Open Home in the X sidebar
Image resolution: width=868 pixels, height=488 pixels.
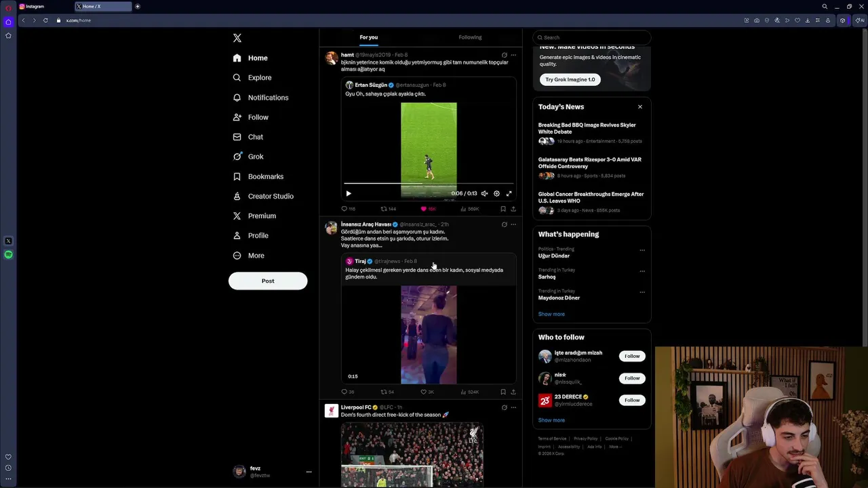(250, 58)
